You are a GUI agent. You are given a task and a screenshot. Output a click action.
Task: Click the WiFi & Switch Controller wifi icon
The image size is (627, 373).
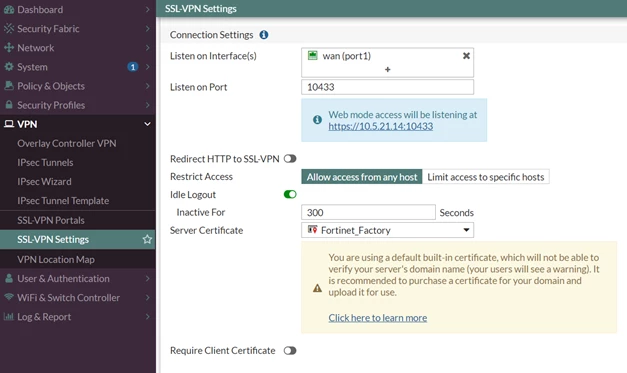click(9, 297)
